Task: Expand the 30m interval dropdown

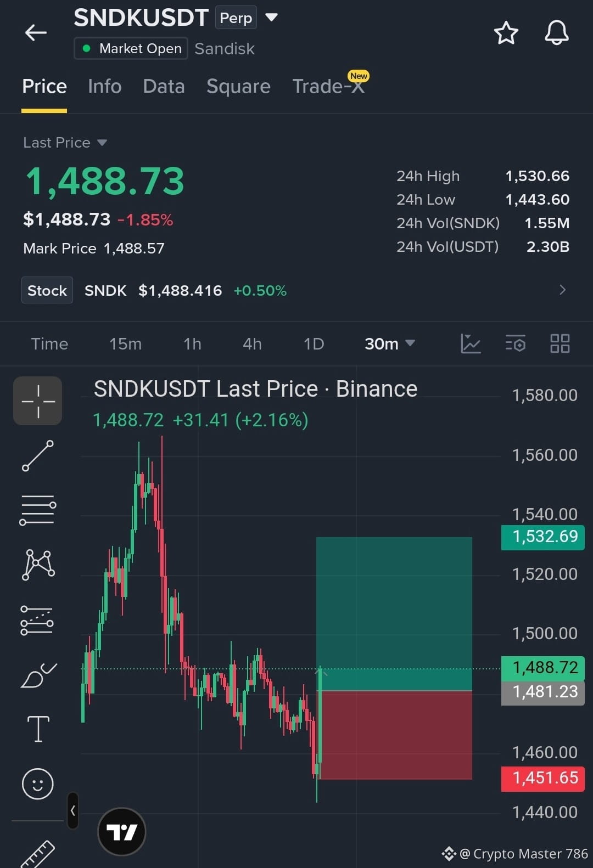Action: coord(389,344)
